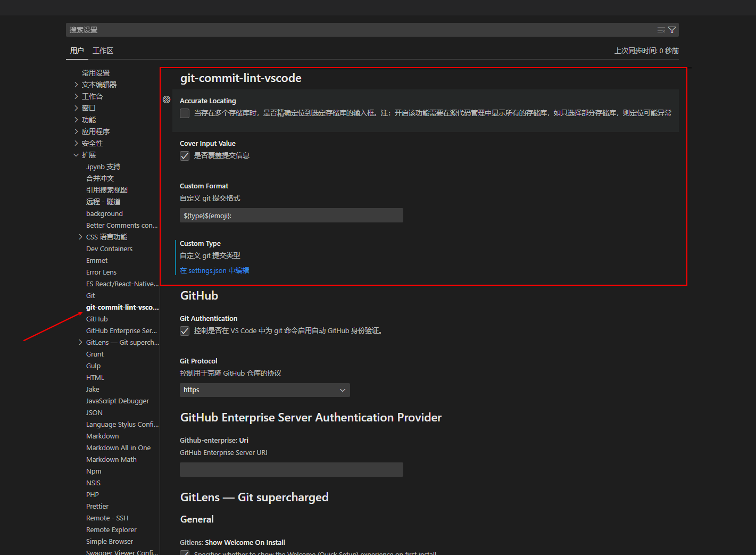This screenshot has height=555, width=756.
Task: Clear settings search input icon
Action: 661,30
